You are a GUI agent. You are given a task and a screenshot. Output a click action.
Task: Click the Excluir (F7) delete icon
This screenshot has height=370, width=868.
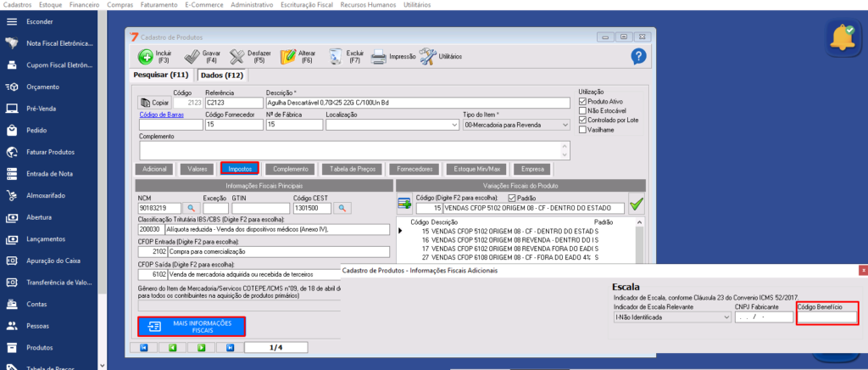tap(335, 57)
